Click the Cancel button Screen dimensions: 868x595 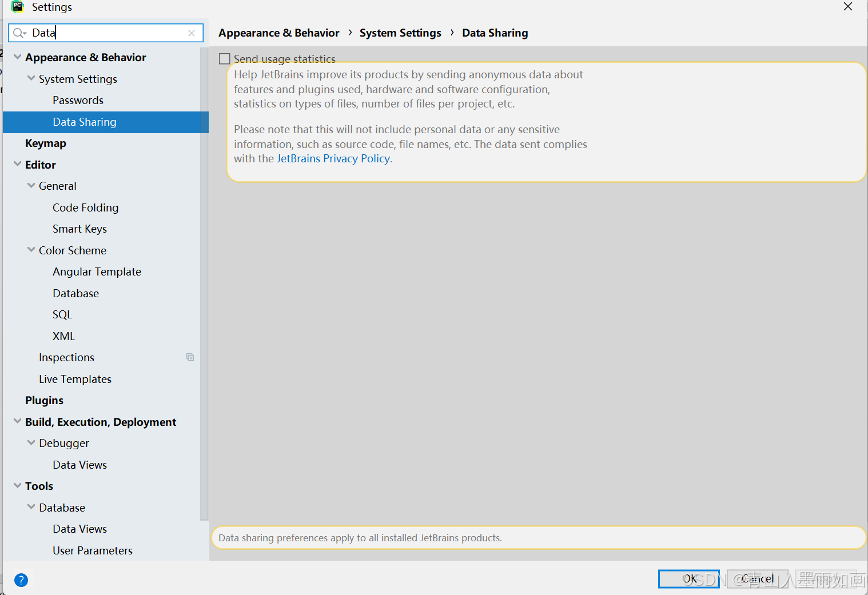coord(758,579)
